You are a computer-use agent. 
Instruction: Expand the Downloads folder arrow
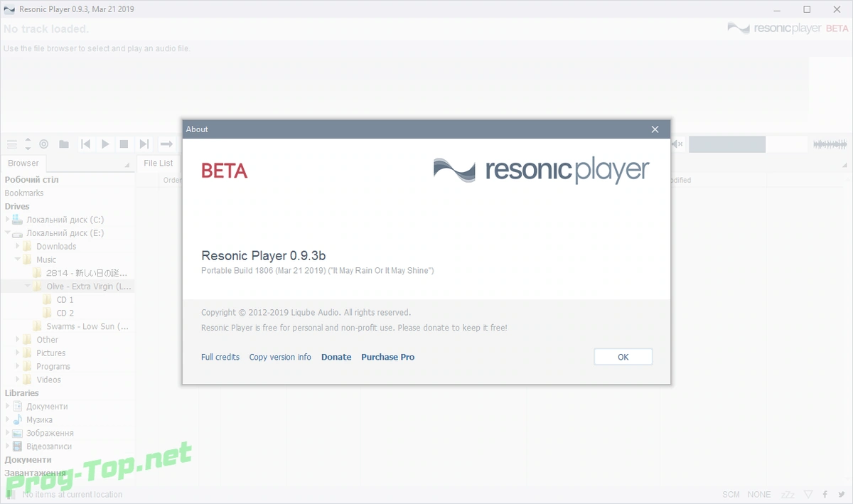(x=18, y=247)
